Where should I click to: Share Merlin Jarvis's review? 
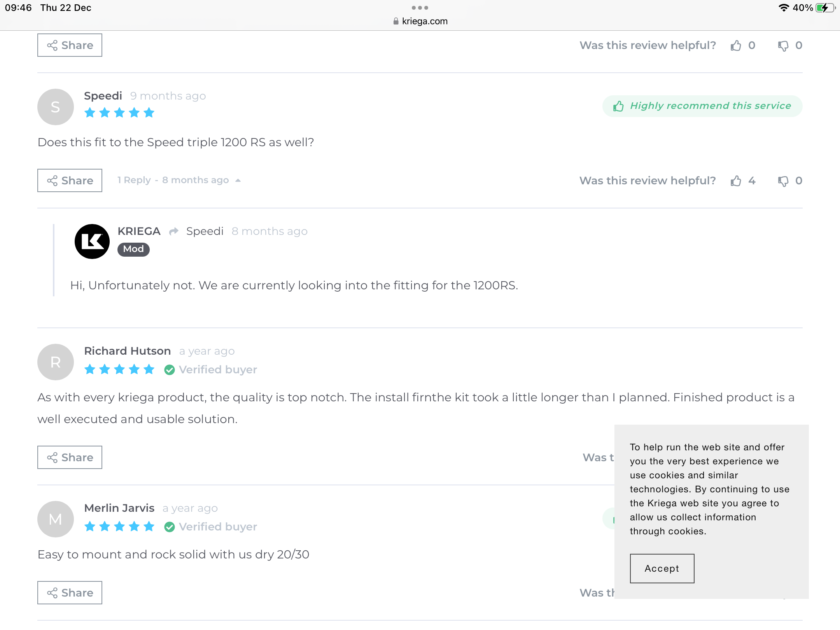click(x=70, y=593)
